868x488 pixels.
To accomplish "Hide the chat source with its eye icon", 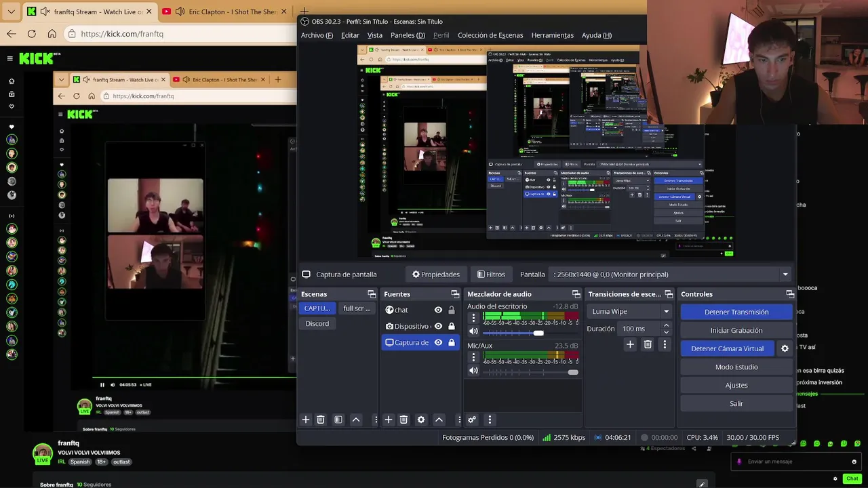I will tap(438, 310).
